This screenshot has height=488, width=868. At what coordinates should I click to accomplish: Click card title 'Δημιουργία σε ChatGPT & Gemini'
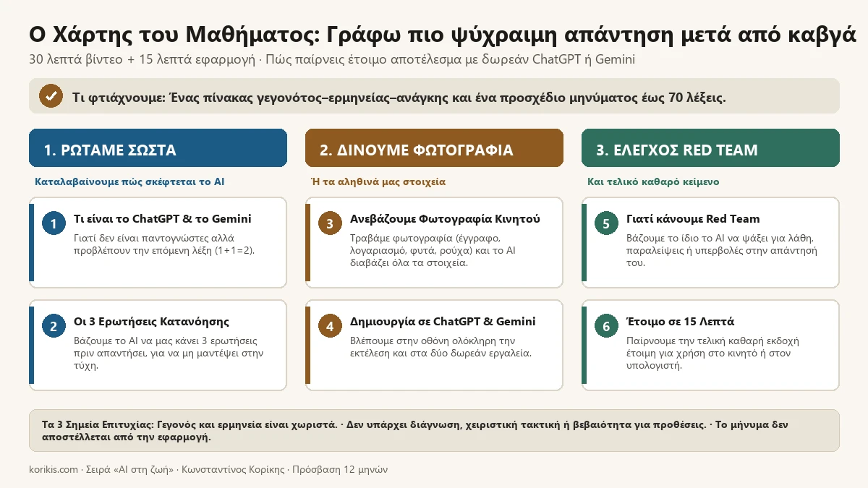[443, 322]
